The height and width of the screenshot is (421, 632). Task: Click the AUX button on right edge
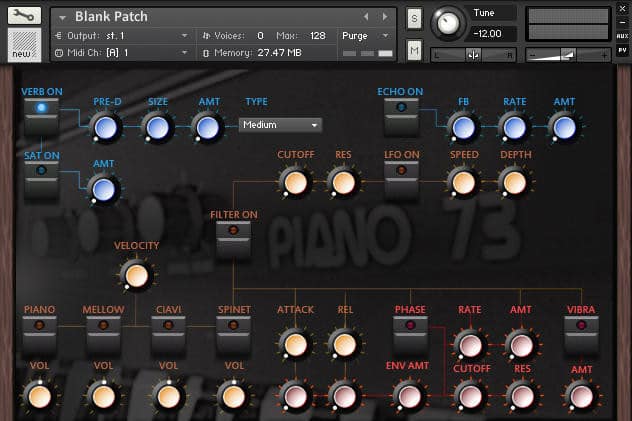point(622,36)
